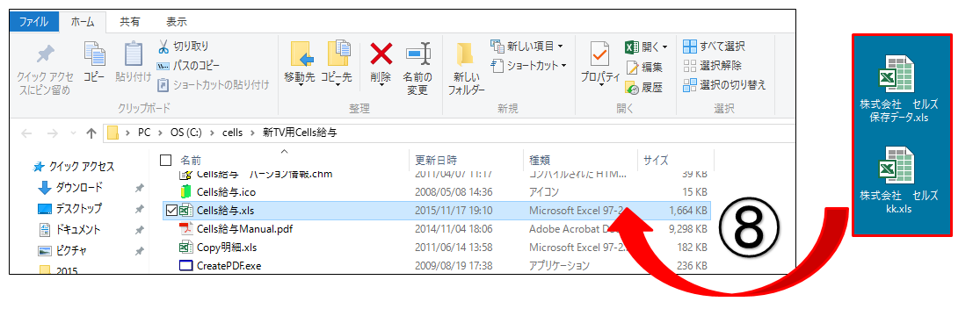
Task: Open the 2015 folder in sidebar
Action: [x=67, y=269]
